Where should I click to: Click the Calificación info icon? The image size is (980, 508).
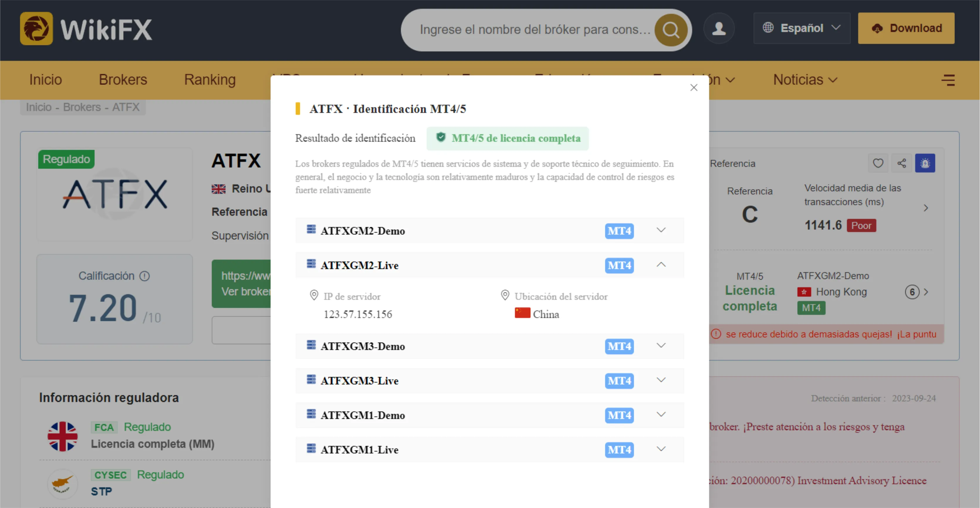tap(145, 276)
